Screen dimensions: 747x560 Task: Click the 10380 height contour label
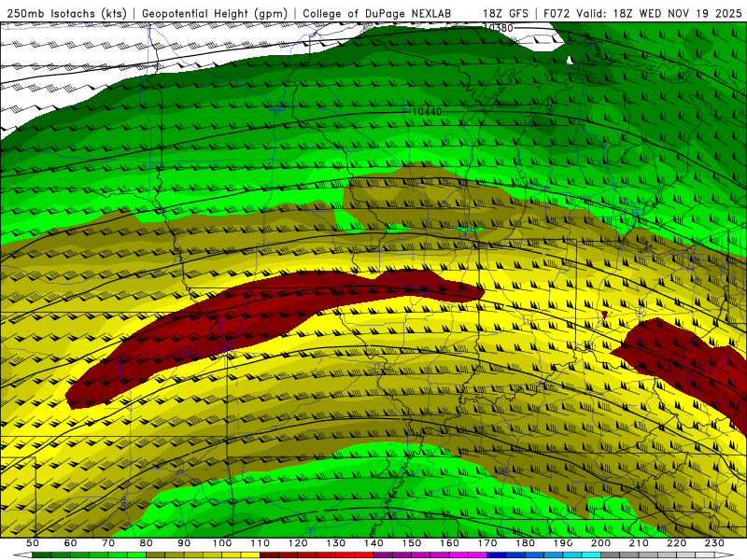498,28
